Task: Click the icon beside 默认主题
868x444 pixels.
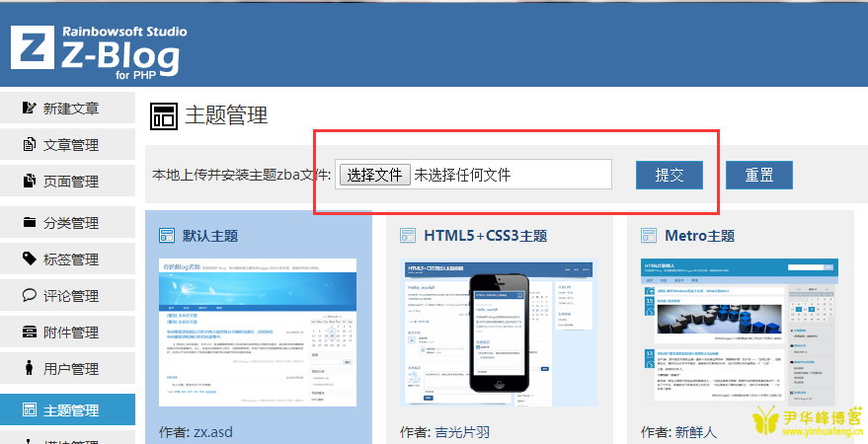Action: (x=167, y=236)
